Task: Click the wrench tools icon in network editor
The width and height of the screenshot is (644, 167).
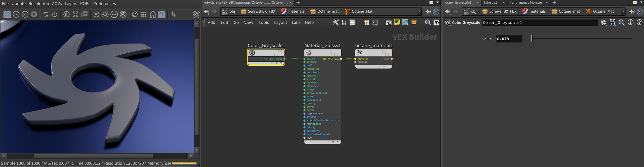Action: coord(335,23)
